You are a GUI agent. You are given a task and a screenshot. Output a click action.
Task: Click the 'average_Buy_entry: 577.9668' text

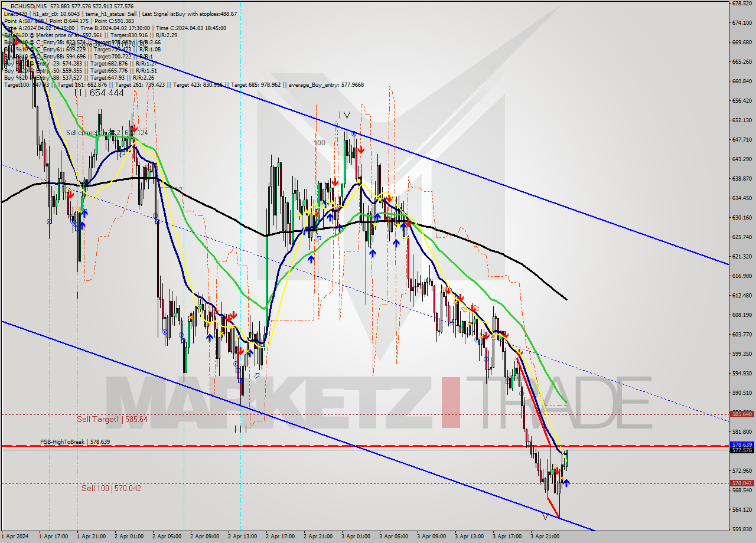tap(326, 85)
